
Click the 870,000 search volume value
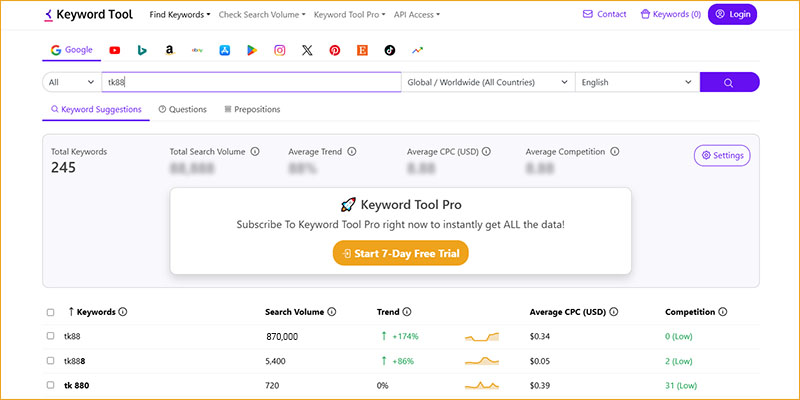coord(282,337)
